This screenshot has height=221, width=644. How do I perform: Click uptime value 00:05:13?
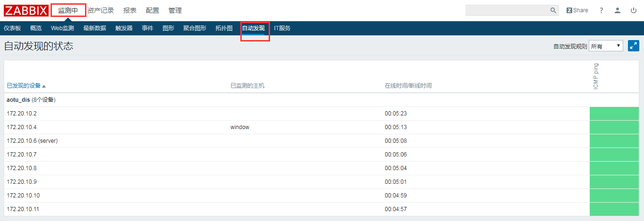[396, 127]
